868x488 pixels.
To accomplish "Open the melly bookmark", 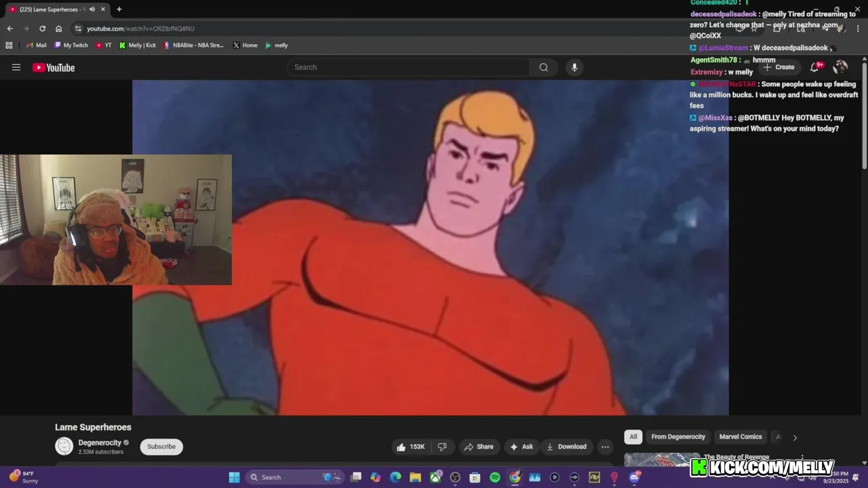I will pos(277,45).
